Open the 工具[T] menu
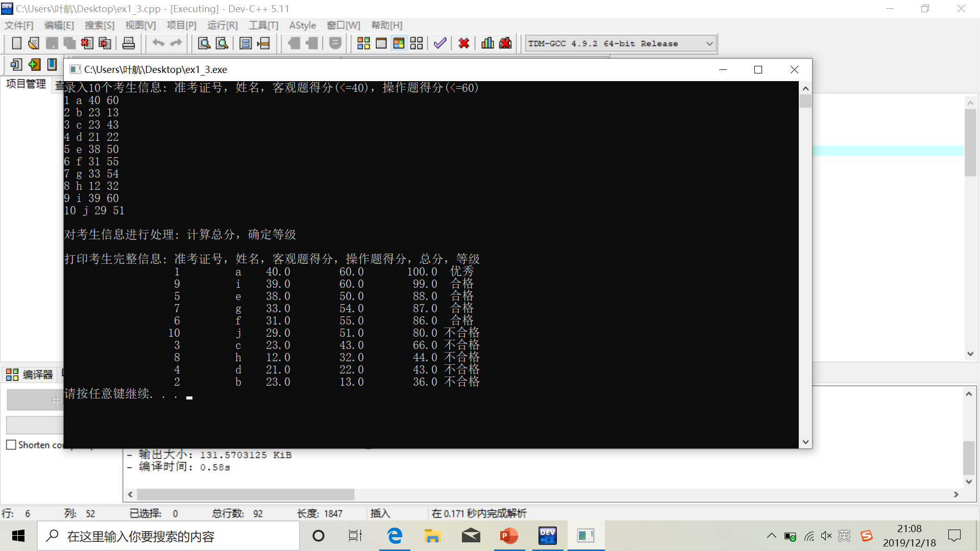Viewport: 980px width, 551px height. 263,25
